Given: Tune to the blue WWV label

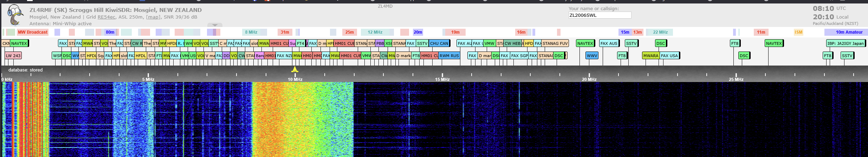Looking at the screenshot, I should 592,56.
